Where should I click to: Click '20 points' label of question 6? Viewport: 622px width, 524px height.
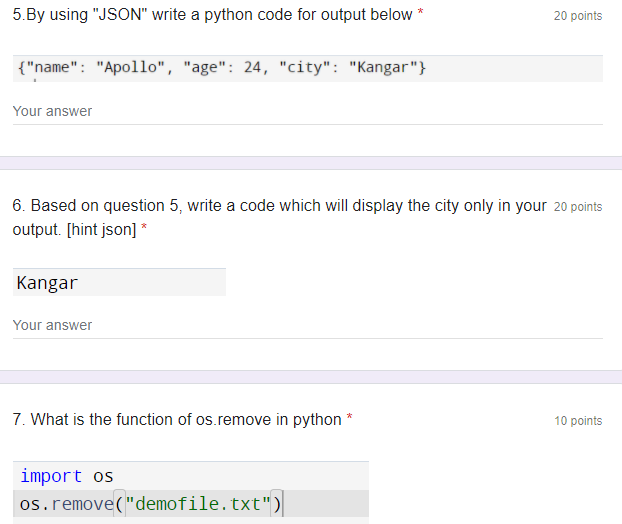(578, 207)
